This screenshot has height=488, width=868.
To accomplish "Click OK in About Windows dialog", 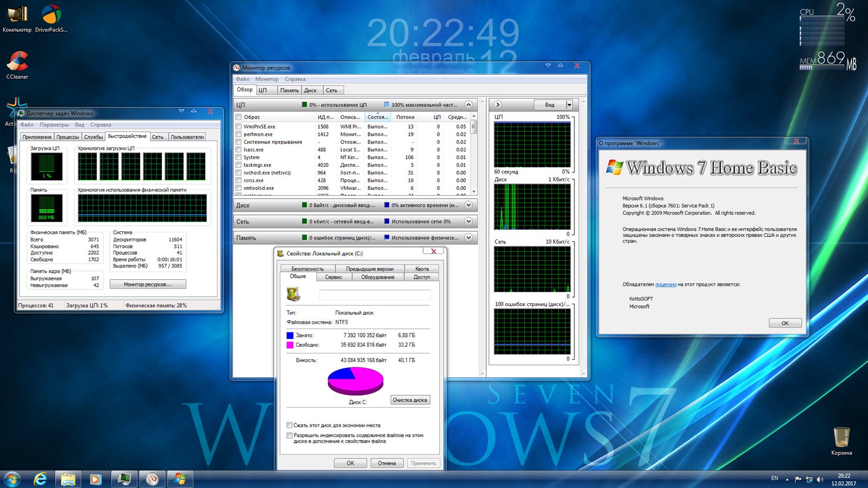I will coord(785,323).
